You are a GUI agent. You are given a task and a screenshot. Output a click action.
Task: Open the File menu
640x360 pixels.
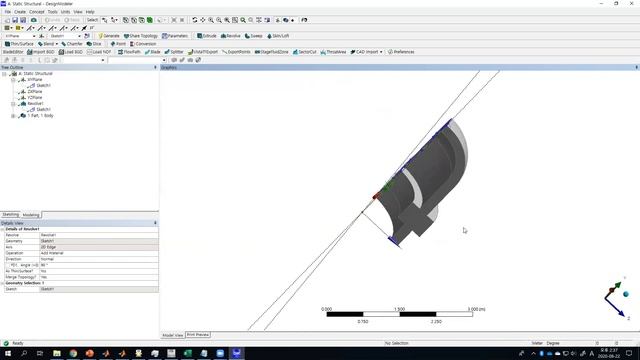coord(8,12)
